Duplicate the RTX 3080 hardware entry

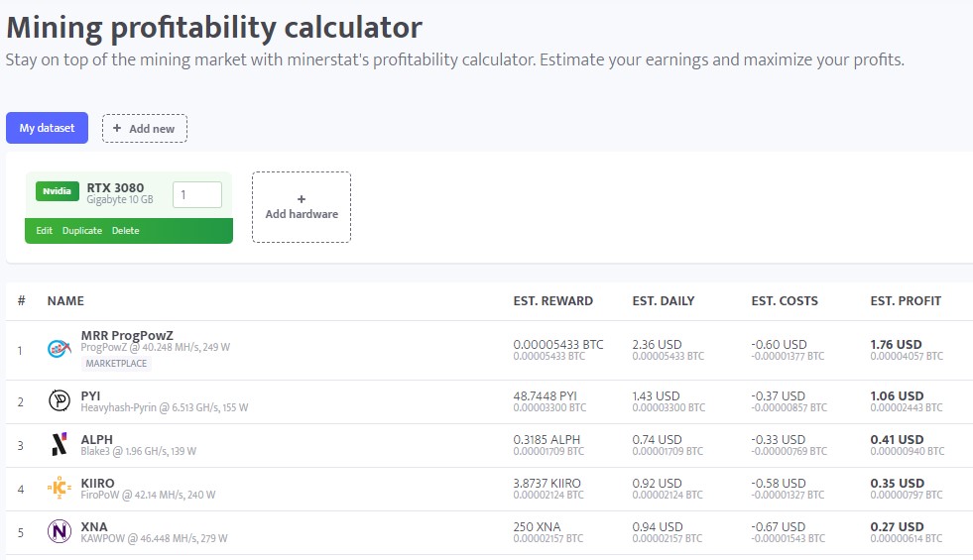(82, 231)
